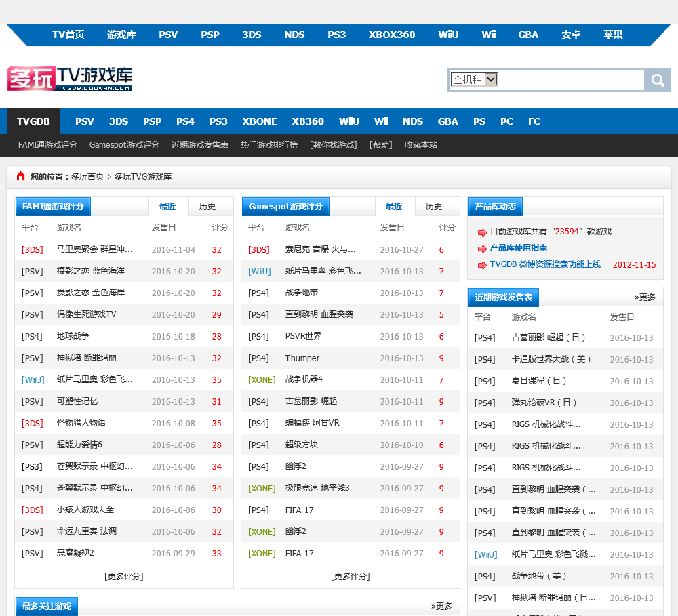Select PS4 in blue platform bar
Image resolution: width=678 pixels, height=616 pixels.
pos(185,121)
